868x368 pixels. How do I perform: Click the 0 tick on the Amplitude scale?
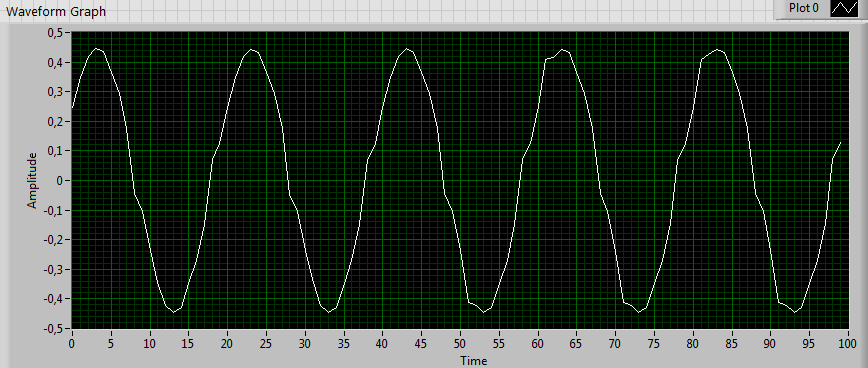coord(60,181)
